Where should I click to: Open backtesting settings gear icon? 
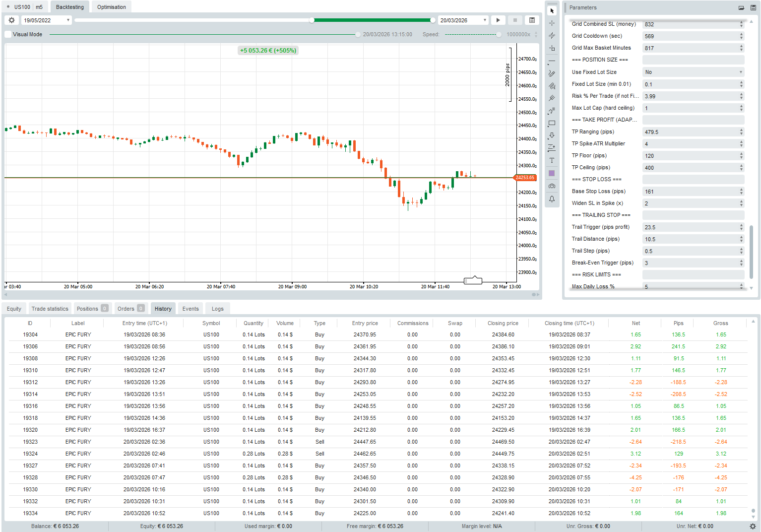(12, 20)
